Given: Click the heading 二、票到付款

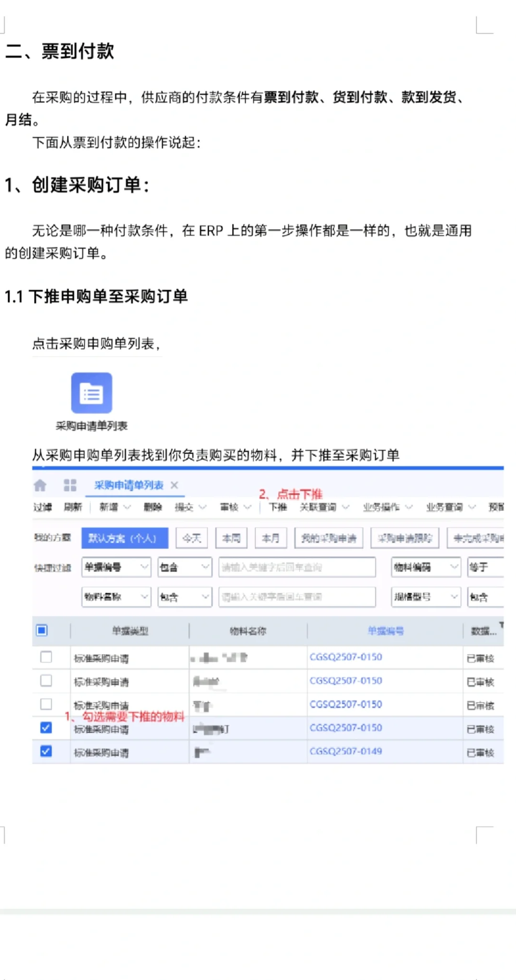Looking at the screenshot, I should tap(60, 51).
